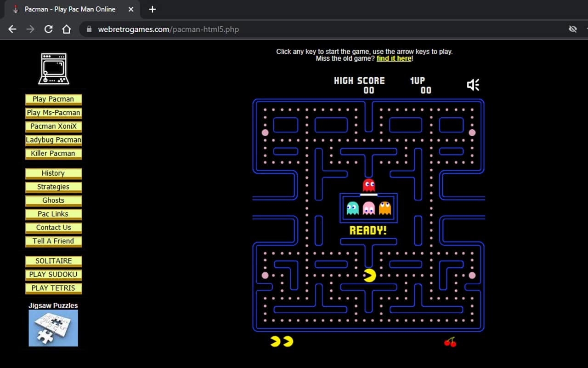Open the SOLITAIRE game link
588x368 pixels.
pyautogui.click(x=53, y=261)
